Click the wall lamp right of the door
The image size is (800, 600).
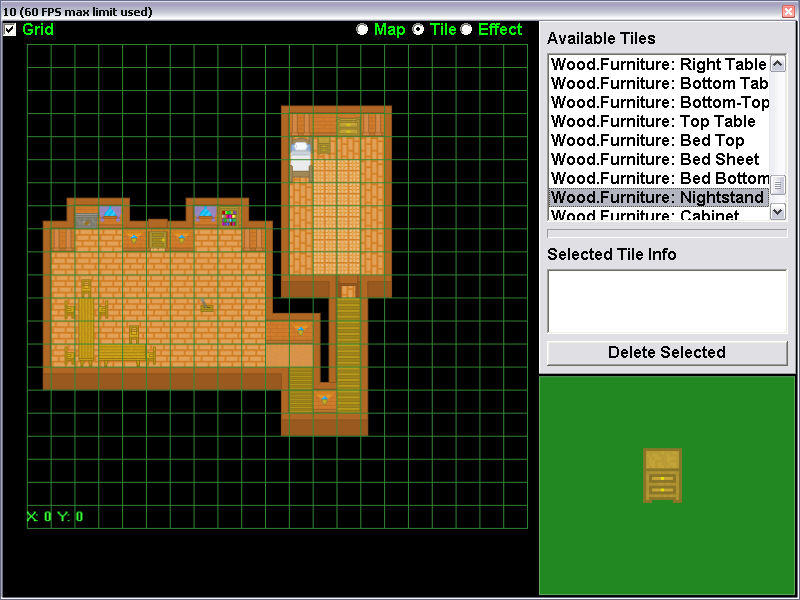(182, 238)
